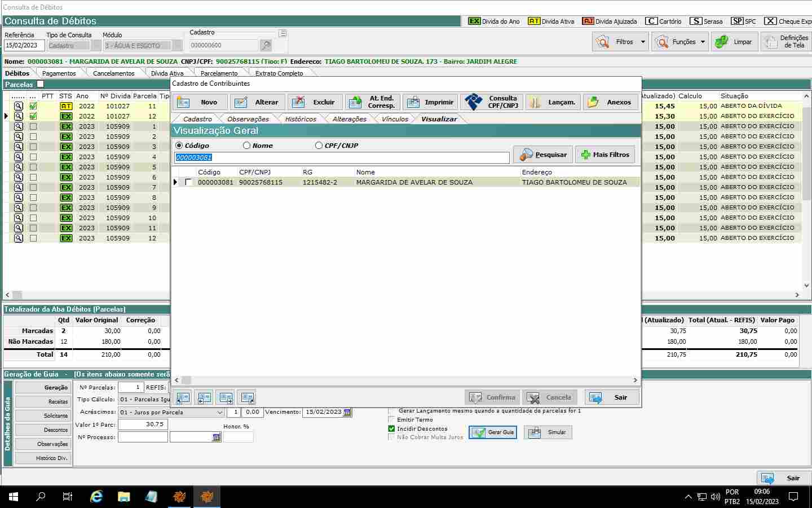This screenshot has width=812, height=508.
Task: Open the Acréscimos Juros por Parcela dropdown
Action: point(220,413)
